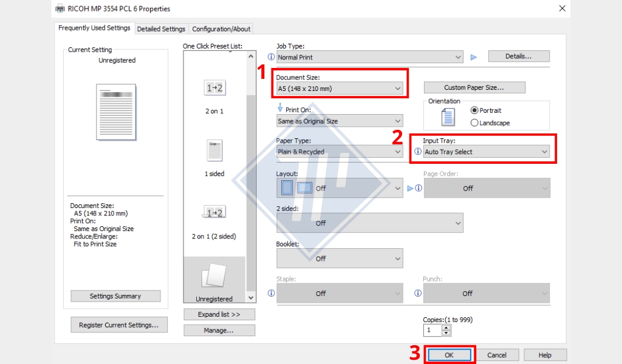Select the Landscape orientation radio button
622x364 pixels.
click(475, 123)
